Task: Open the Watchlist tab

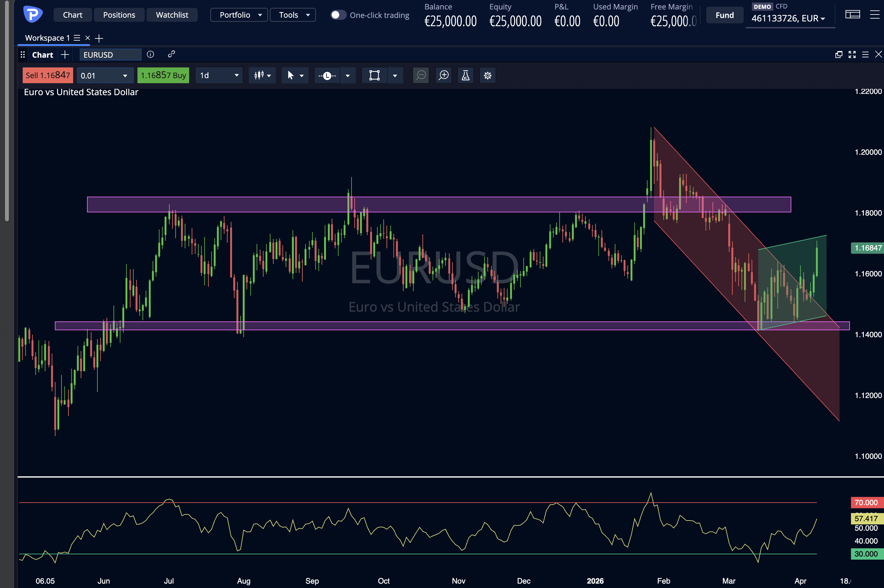Action: [172, 15]
